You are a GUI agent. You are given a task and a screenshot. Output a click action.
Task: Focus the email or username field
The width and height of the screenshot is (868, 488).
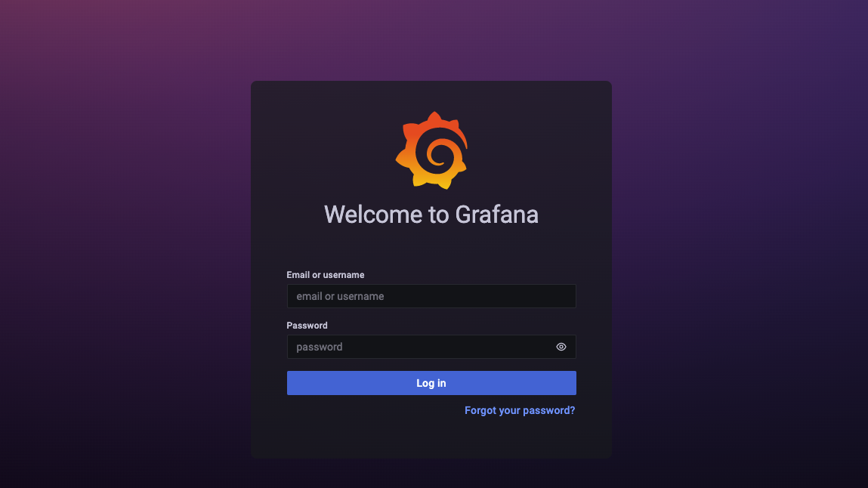click(431, 296)
